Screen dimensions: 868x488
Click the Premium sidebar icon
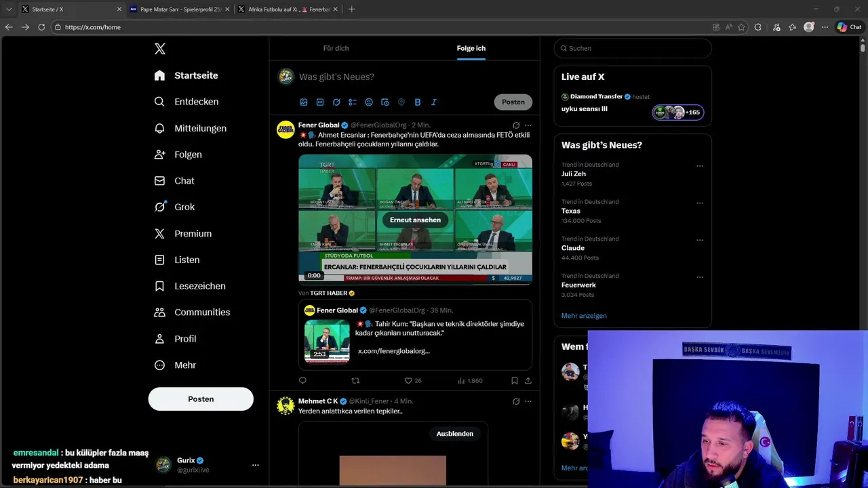tap(159, 233)
